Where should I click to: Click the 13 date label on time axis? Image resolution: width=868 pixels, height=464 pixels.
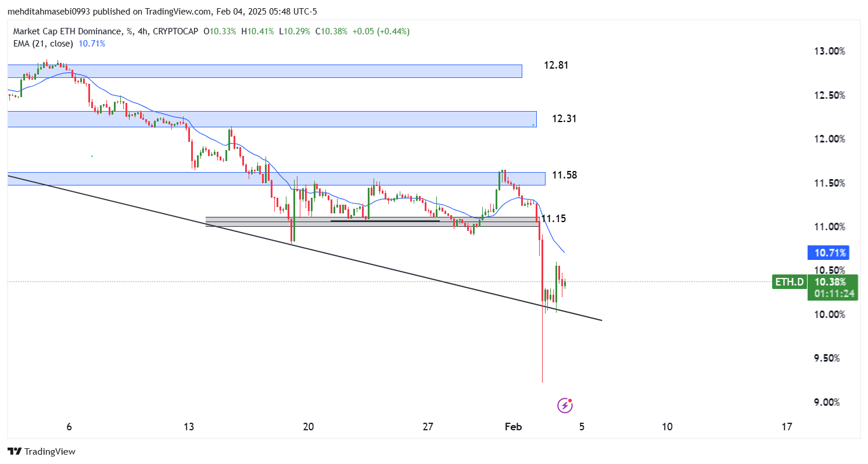189,427
